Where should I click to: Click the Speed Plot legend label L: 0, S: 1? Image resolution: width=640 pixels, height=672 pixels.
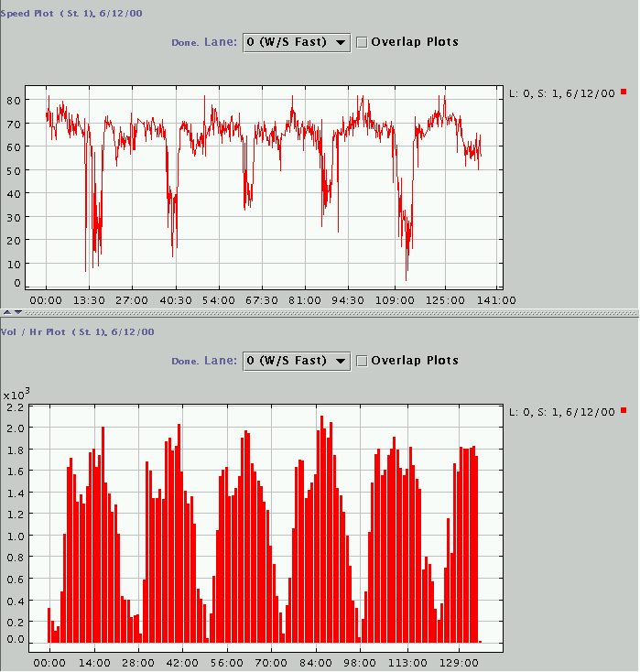point(562,92)
